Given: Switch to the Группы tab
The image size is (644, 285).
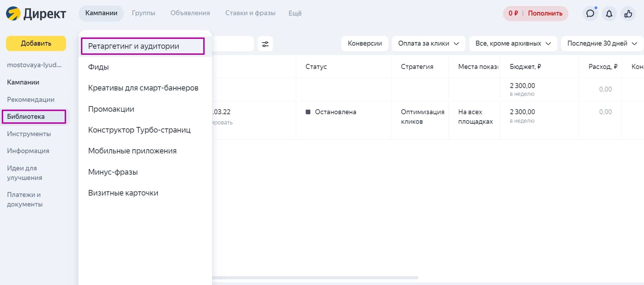Looking at the screenshot, I should tap(144, 13).
